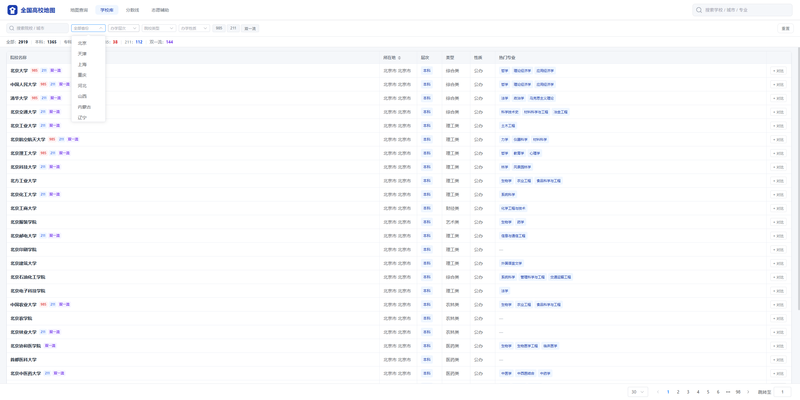
Task: Click the 全国高校地图 logo icon
Action: click(12, 10)
